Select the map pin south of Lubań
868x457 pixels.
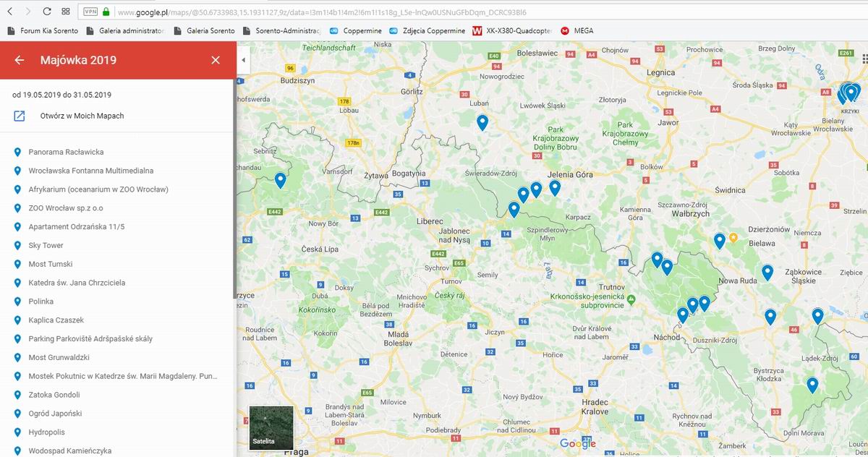tap(482, 122)
